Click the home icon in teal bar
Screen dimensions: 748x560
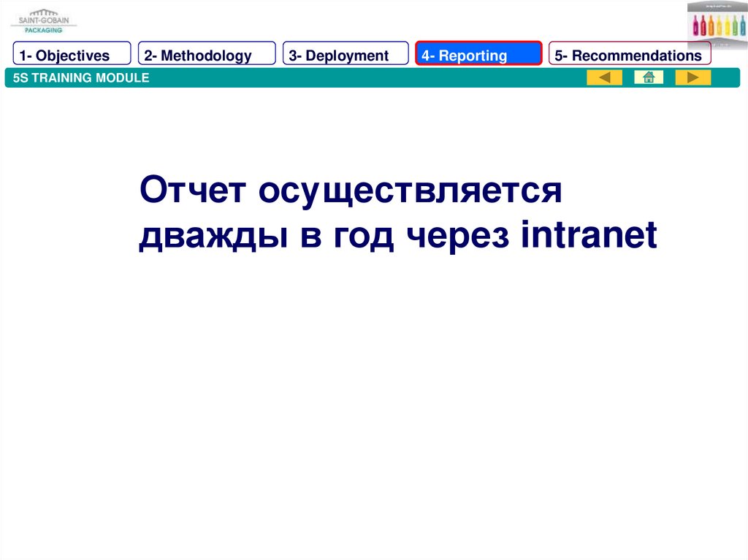click(648, 77)
